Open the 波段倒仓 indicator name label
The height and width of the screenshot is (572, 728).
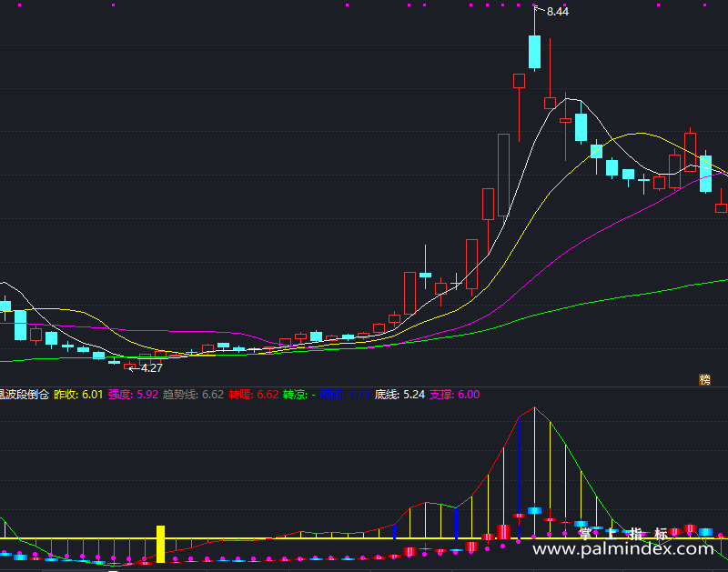(25, 395)
